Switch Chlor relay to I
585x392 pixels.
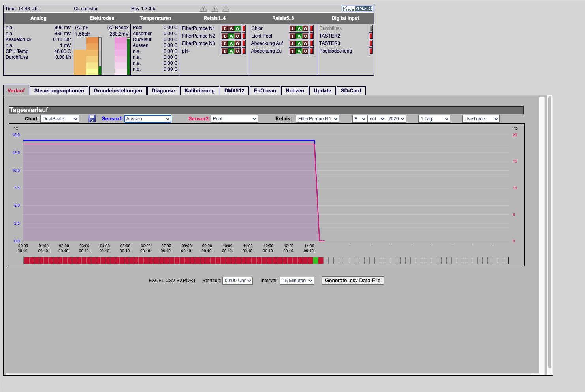pyautogui.click(x=293, y=28)
